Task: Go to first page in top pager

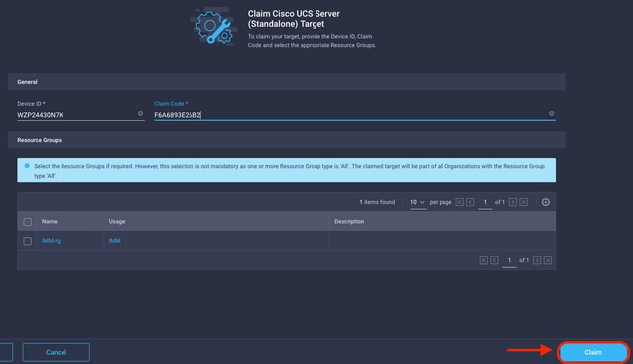Action: [x=459, y=202]
